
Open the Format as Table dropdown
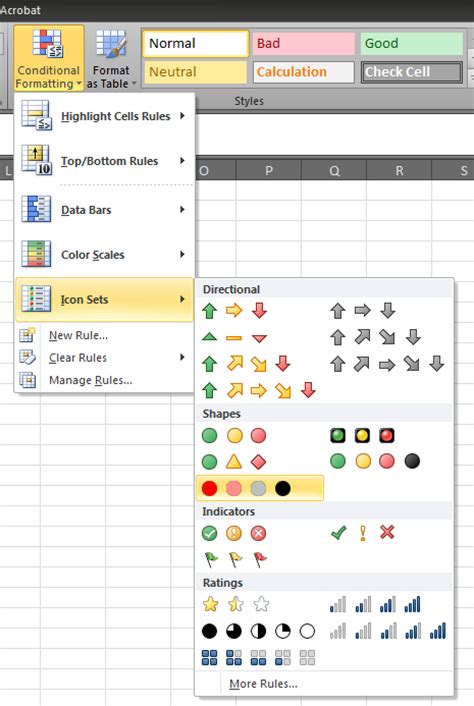tap(111, 58)
